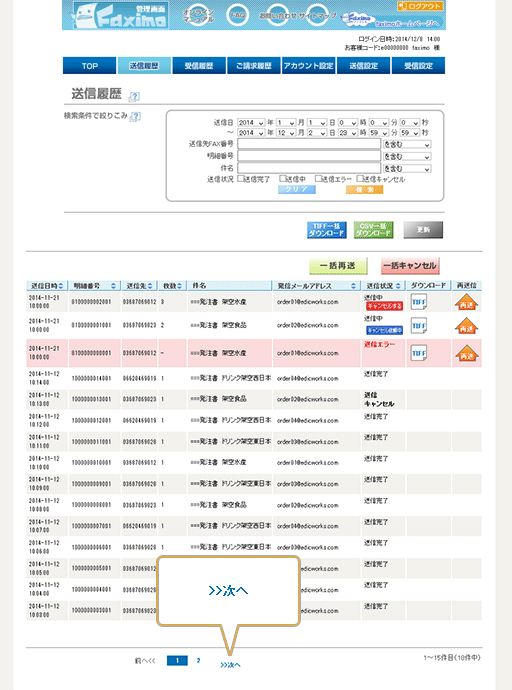Open the アカウント設定 tab
This screenshot has width=512, height=690.
[308, 66]
